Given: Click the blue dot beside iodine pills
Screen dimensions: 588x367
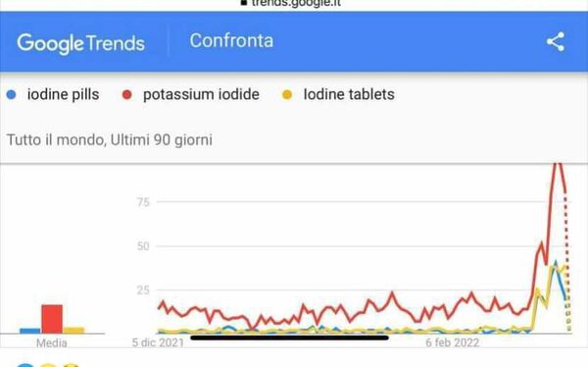Looking at the screenshot, I should (x=11, y=94).
